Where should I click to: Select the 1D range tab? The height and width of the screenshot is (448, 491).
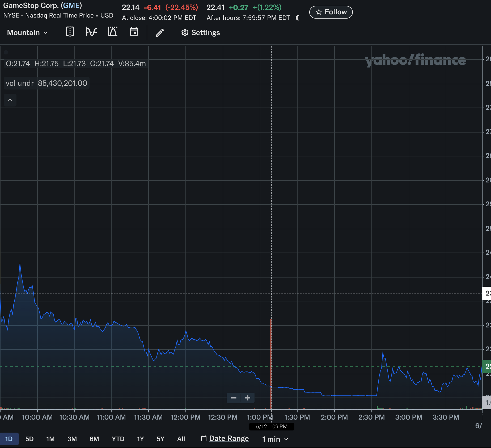[x=9, y=439]
